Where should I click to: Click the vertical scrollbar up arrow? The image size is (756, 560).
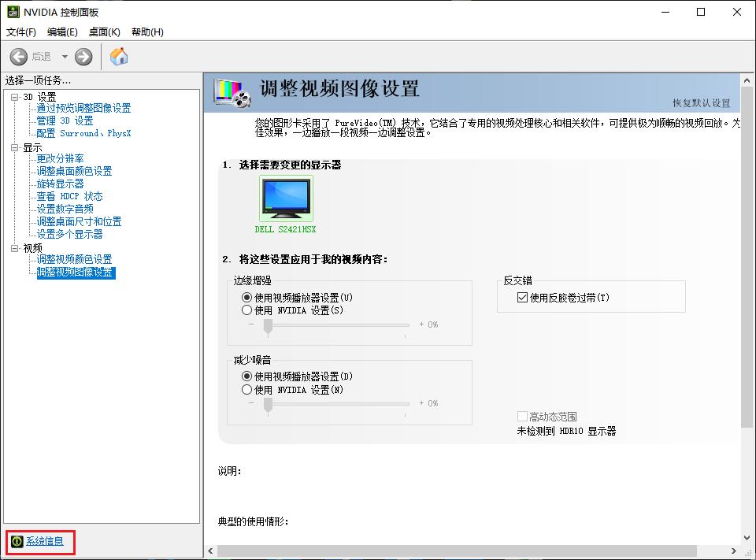point(747,80)
